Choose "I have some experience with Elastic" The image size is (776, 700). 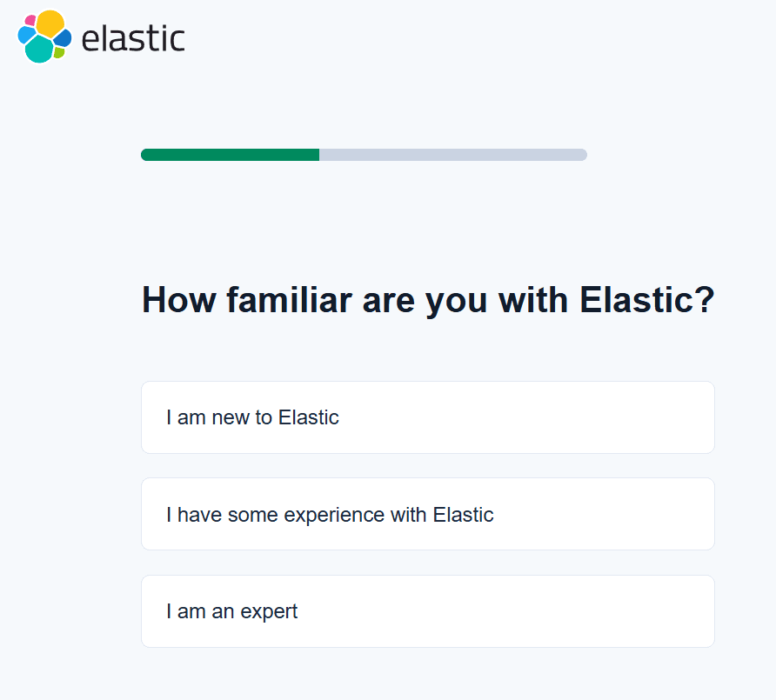point(427,514)
